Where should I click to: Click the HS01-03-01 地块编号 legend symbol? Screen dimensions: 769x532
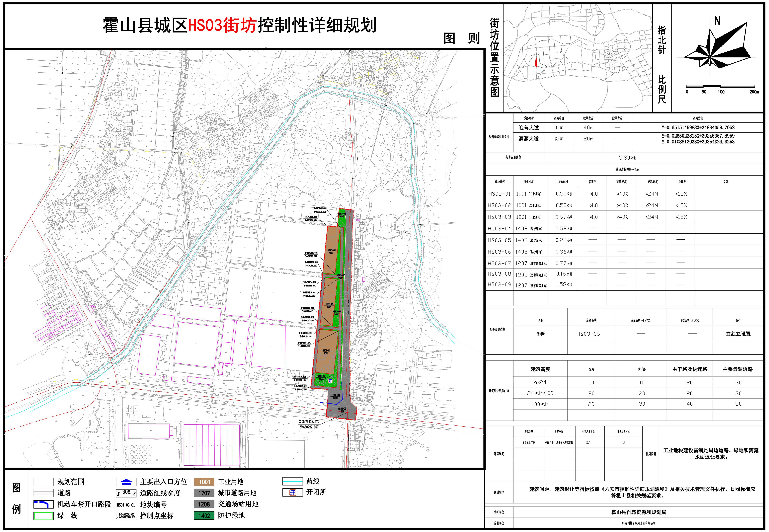pos(126,504)
